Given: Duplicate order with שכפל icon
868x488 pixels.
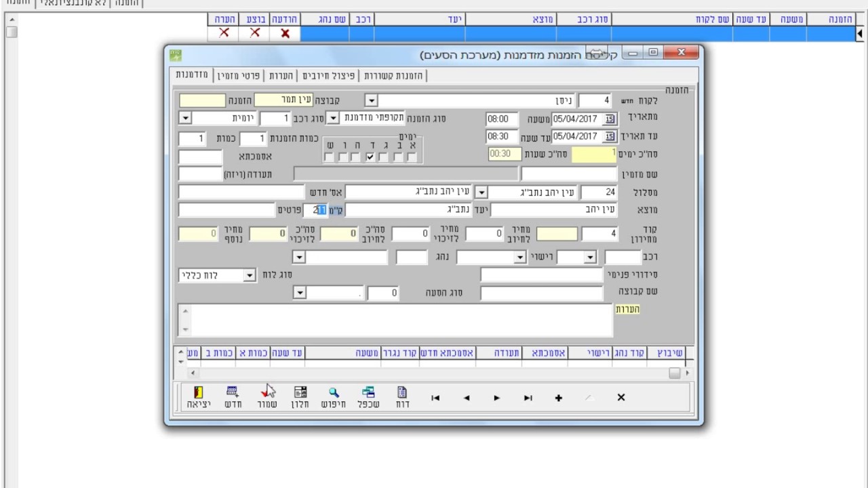Looking at the screenshot, I should pyautogui.click(x=368, y=397).
